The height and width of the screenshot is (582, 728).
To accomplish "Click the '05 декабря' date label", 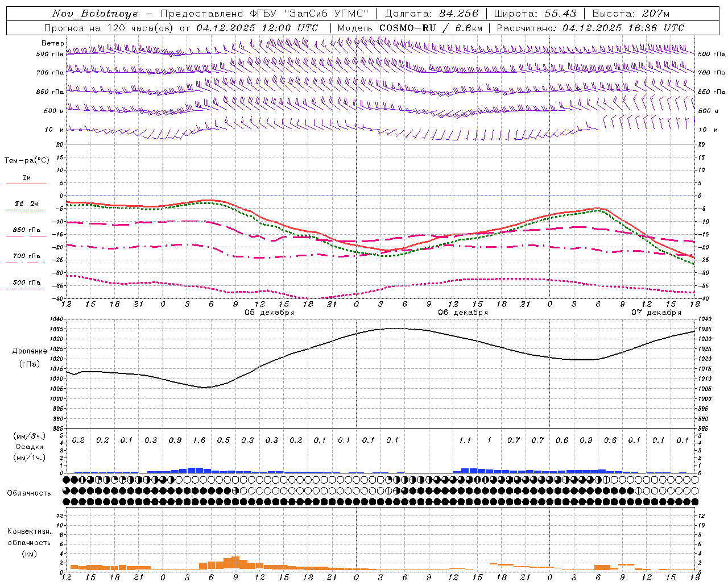I will [270, 313].
